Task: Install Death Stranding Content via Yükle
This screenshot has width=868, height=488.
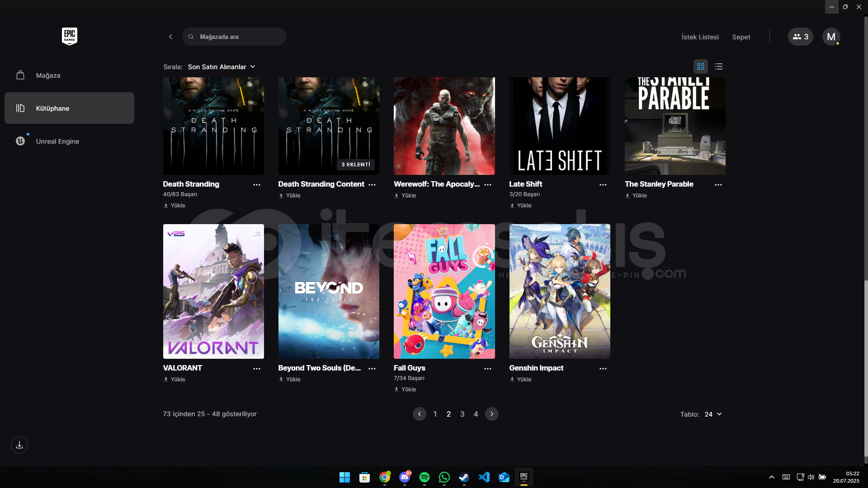Action: coord(290,196)
